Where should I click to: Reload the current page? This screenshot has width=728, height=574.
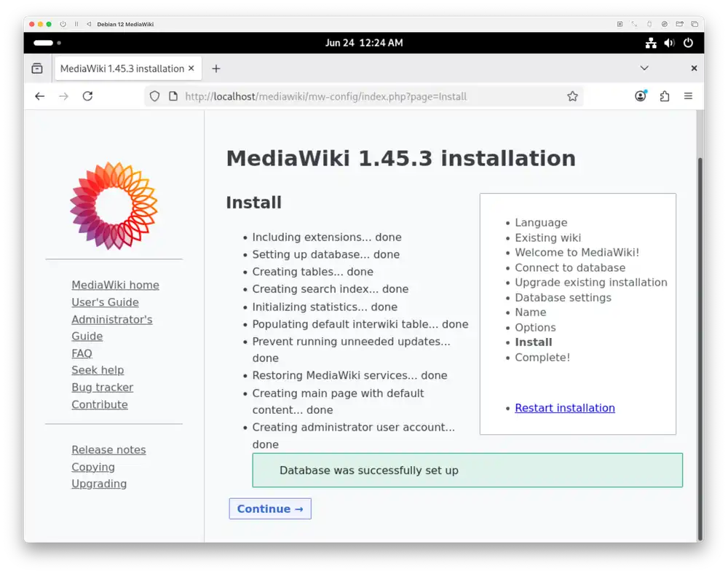88,96
